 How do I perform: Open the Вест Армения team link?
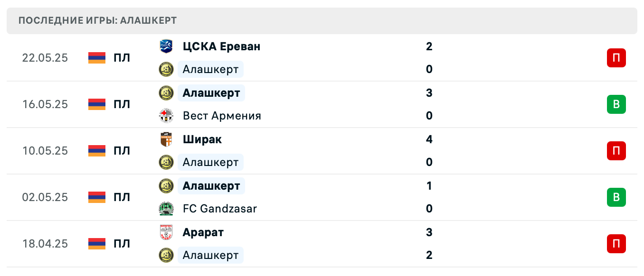tap(222, 116)
